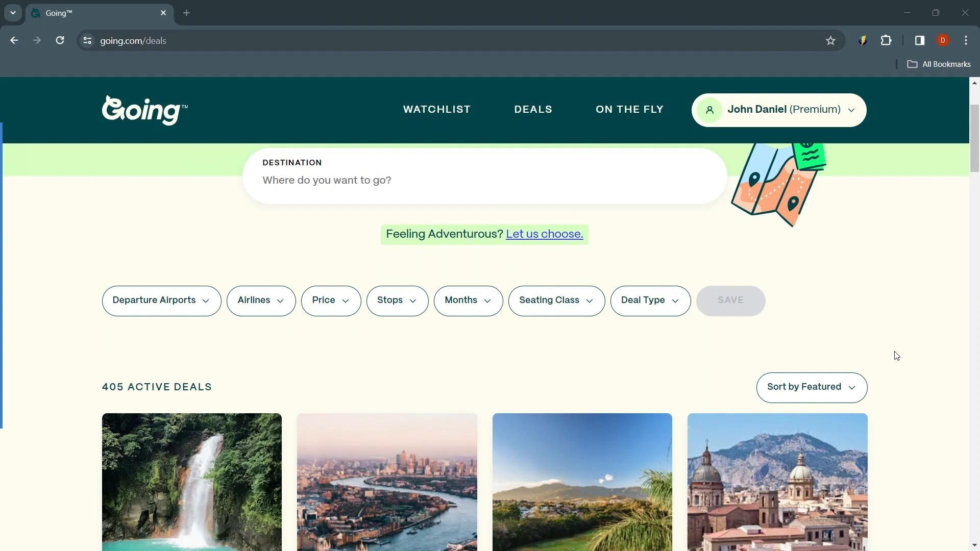This screenshot has width=980, height=551.
Task: Open the browser extensions puzzle icon
Action: tap(886, 41)
